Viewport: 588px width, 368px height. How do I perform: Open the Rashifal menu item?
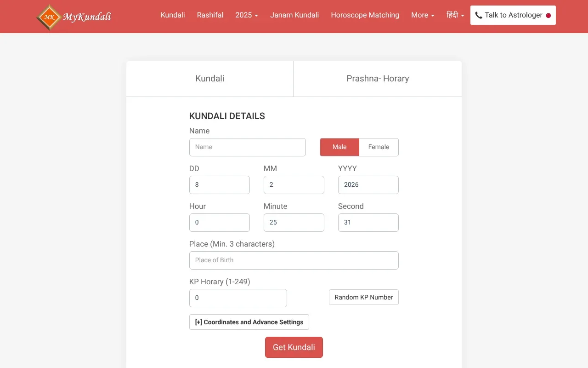[210, 15]
